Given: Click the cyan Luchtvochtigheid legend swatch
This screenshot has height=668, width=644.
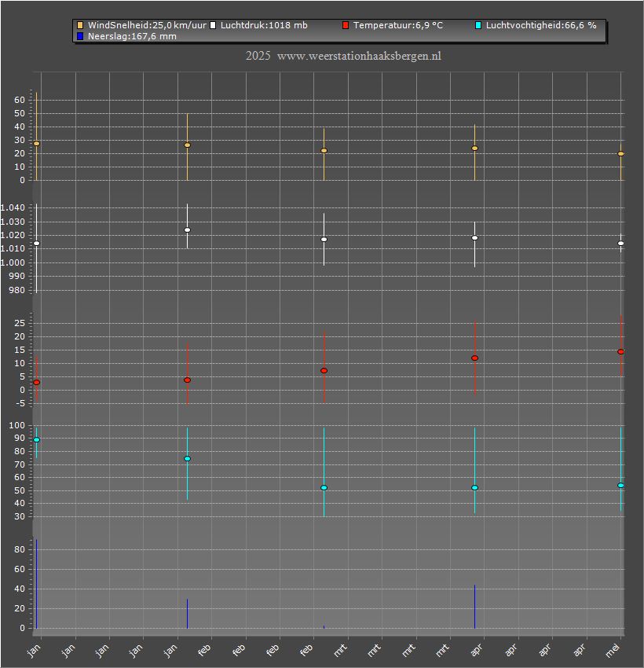Looking at the screenshot, I should (x=478, y=26).
